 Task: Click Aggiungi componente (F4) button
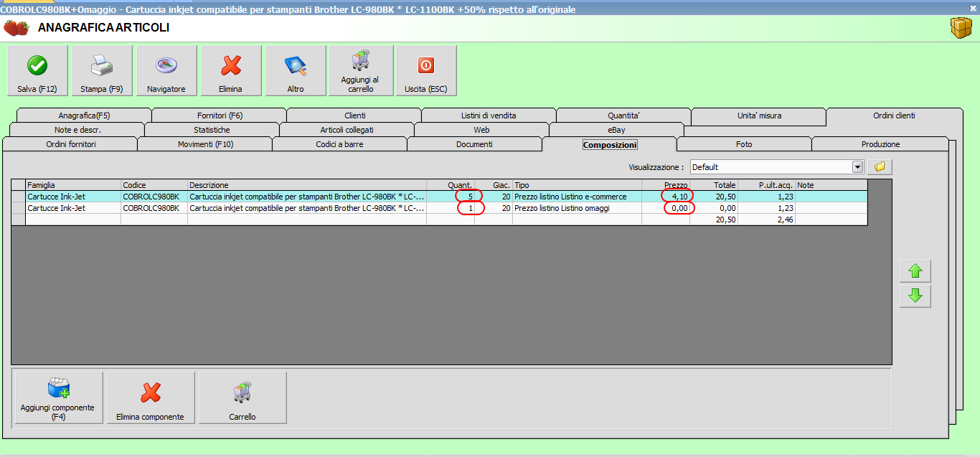click(59, 397)
